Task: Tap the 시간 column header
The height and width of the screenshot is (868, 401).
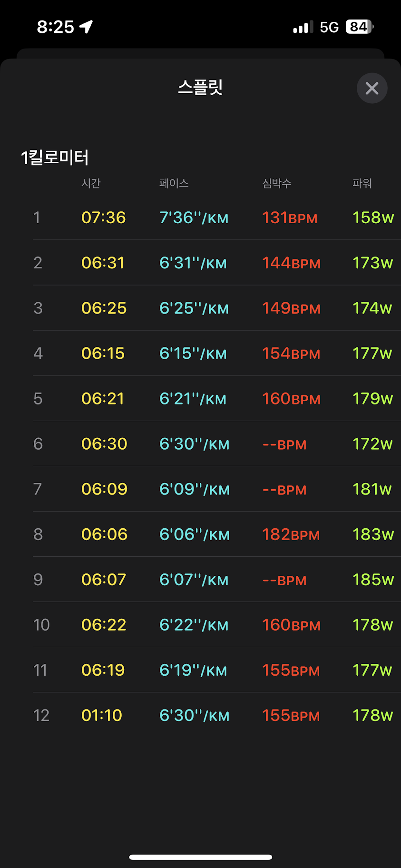Action: coord(91,183)
